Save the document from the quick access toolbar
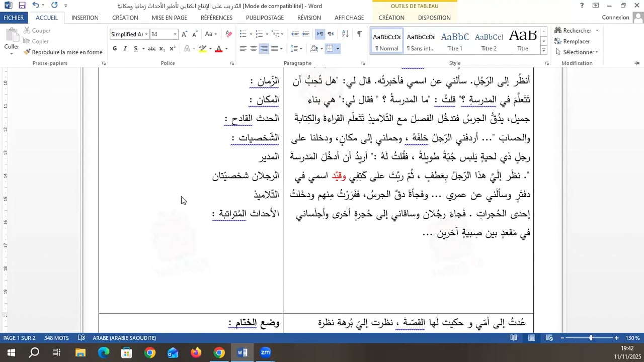 (x=22, y=6)
